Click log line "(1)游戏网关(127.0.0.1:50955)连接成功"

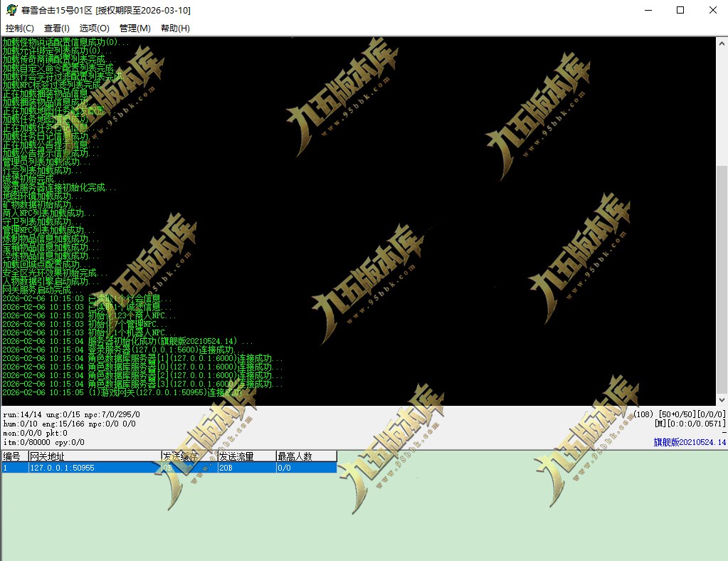[165, 392]
